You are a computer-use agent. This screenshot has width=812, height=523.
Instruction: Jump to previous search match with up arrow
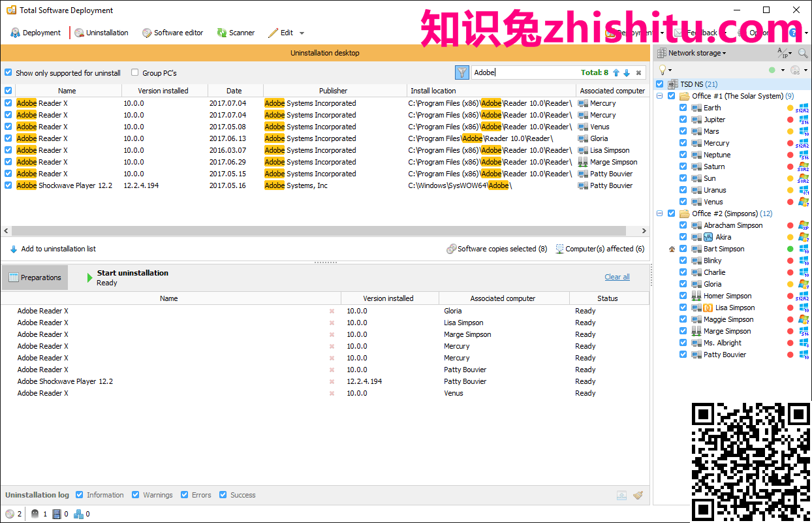click(616, 73)
